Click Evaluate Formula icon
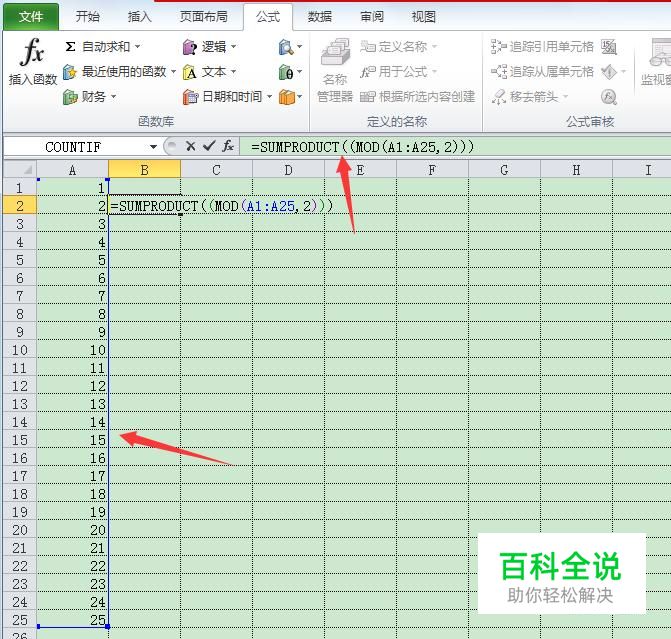 [609, 97]
